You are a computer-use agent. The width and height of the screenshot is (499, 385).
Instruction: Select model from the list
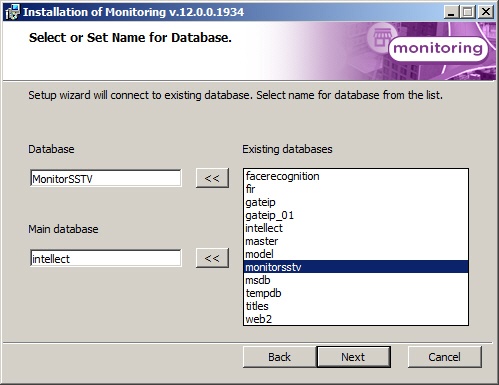coord(356,254)
